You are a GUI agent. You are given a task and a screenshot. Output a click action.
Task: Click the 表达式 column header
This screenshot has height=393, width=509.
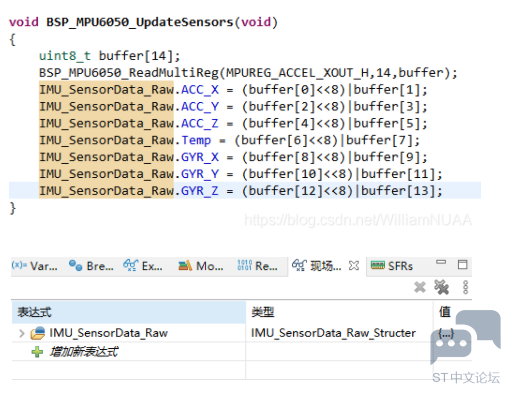(129, 312)
